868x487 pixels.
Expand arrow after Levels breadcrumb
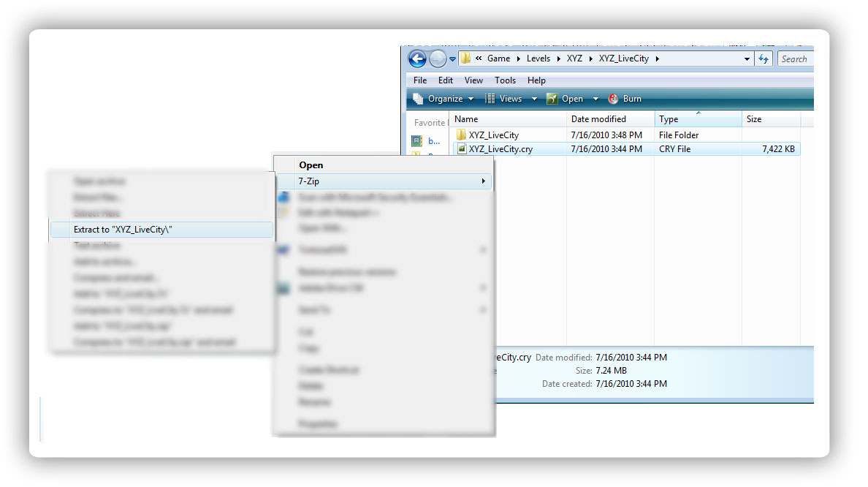tap(558, 58)
